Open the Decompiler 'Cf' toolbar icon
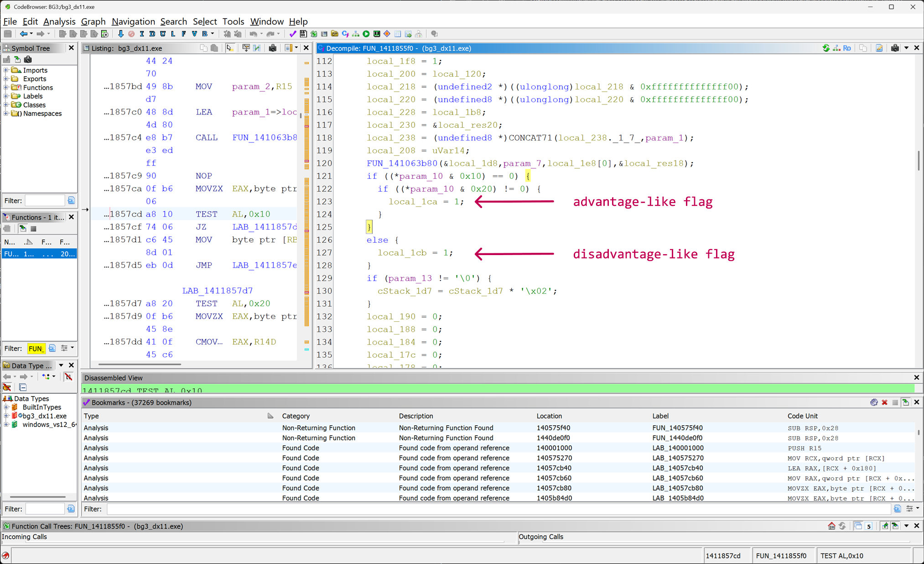924x564 pixels. [x=345, y=34]
